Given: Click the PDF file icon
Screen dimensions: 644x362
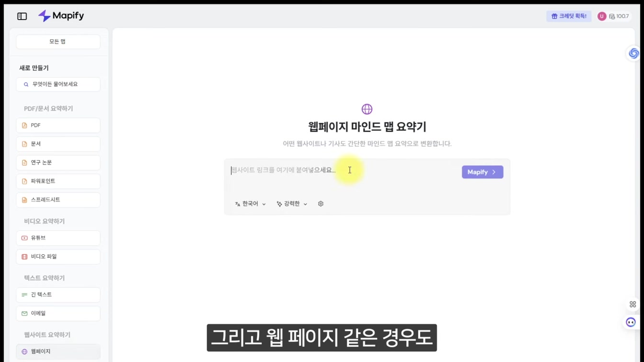Looking at the screenshot, I should click(24, 125).
